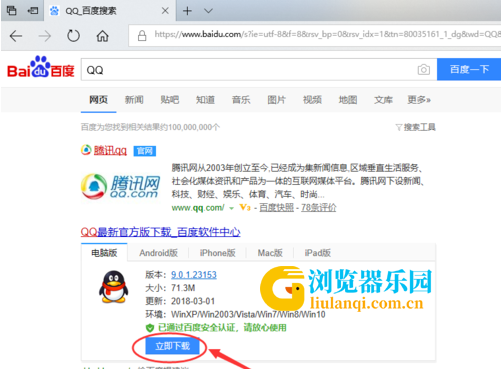Refresh the page
This screenshot has width=501, height=369.
point(73,36)
